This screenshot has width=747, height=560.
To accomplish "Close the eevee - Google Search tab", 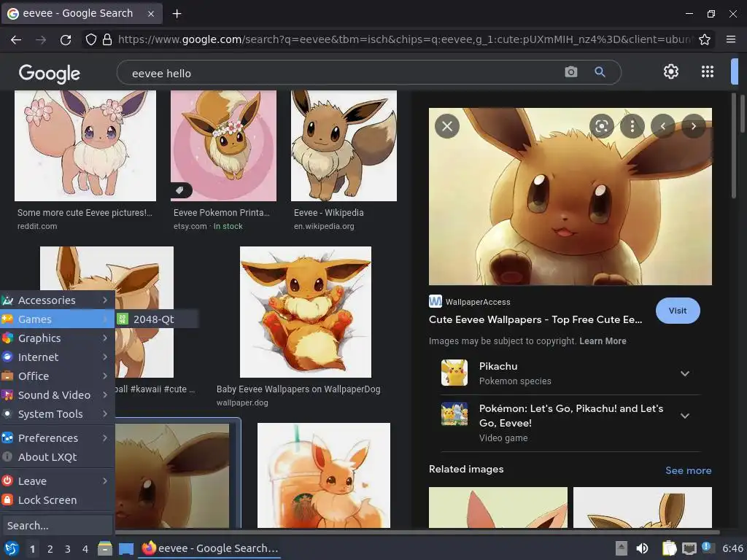I will 151,14.
